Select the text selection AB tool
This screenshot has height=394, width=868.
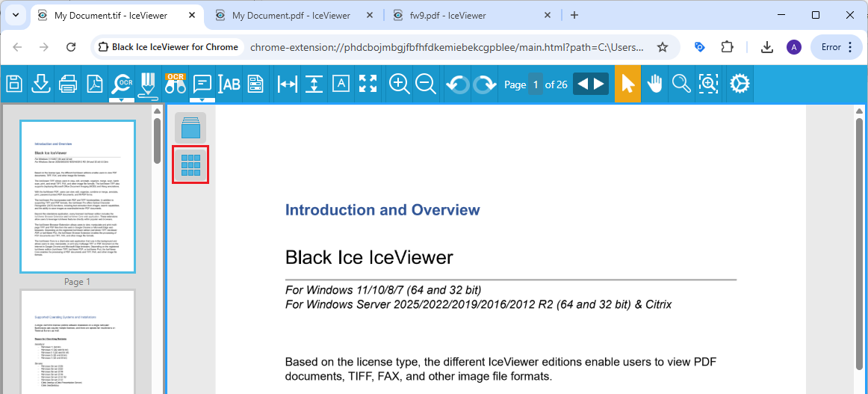coord(229,84)
